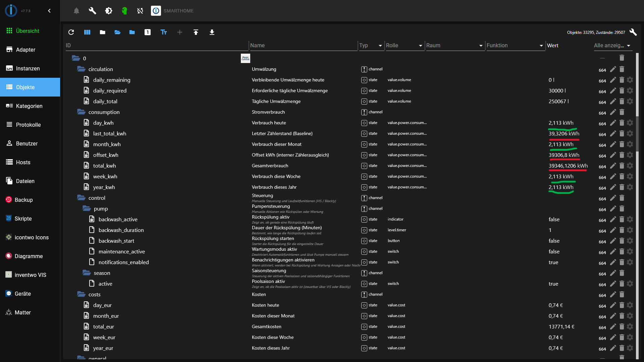644x362 pixels.
Task: Collapse the consumption folder
Action: [81, 112]
